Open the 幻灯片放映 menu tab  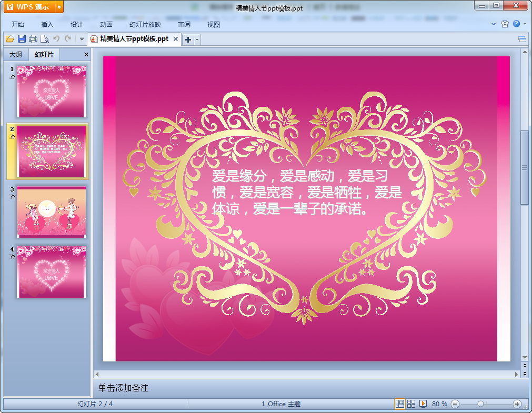pos(145,24)
